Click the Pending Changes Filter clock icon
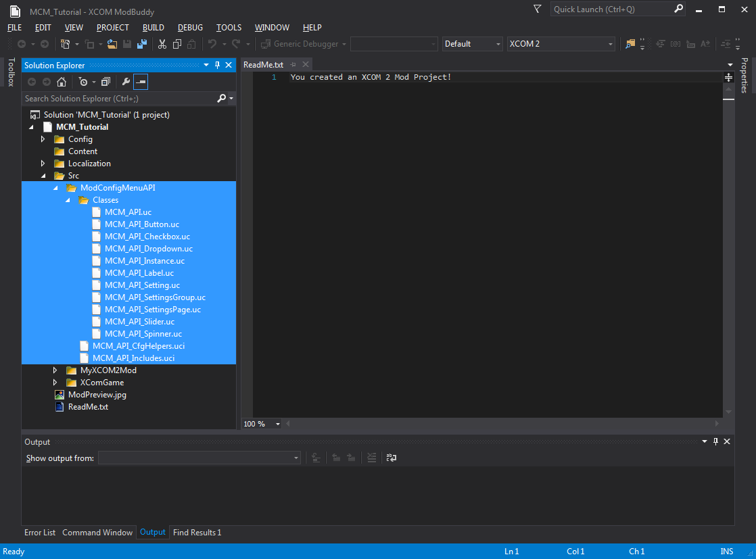The height and width of the screenshot is (559, 756). [83, 82]
